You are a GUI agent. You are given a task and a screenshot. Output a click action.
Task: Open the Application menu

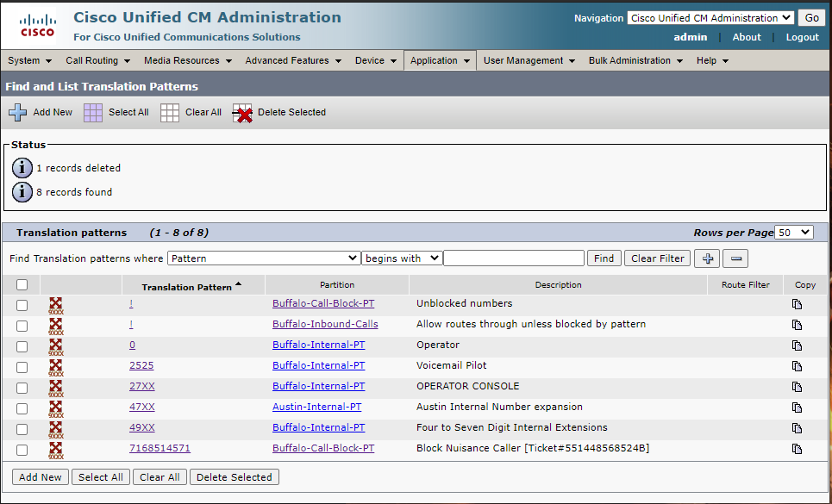[x=440, y=60]
